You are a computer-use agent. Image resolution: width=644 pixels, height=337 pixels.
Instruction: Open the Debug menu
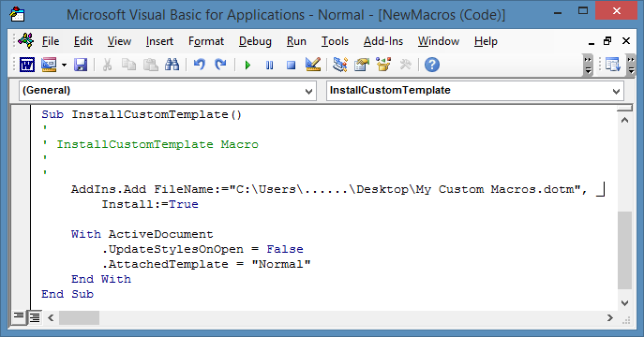click(x=255, y=41)
